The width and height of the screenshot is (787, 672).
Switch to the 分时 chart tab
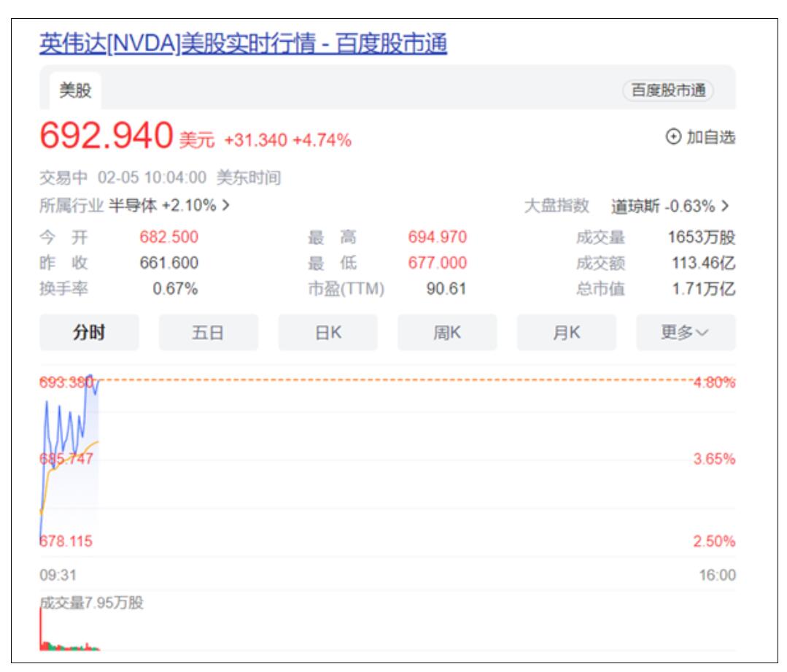[x=89, y=333]
